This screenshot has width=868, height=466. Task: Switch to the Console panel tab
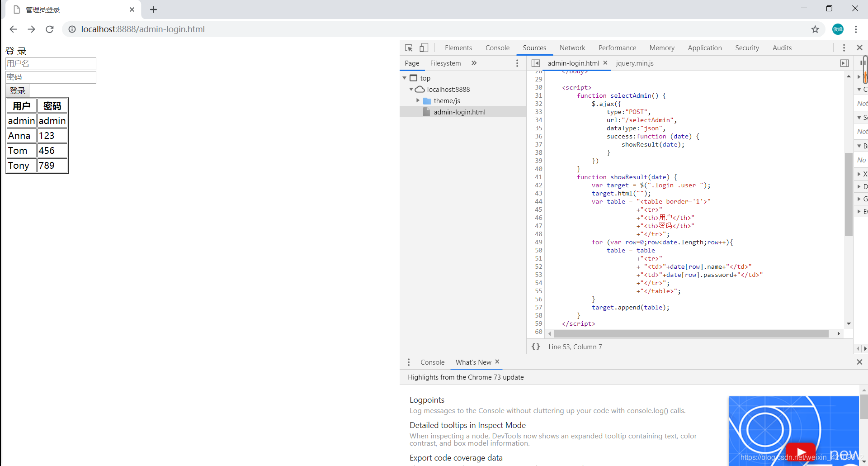click(x=497, y=48)
